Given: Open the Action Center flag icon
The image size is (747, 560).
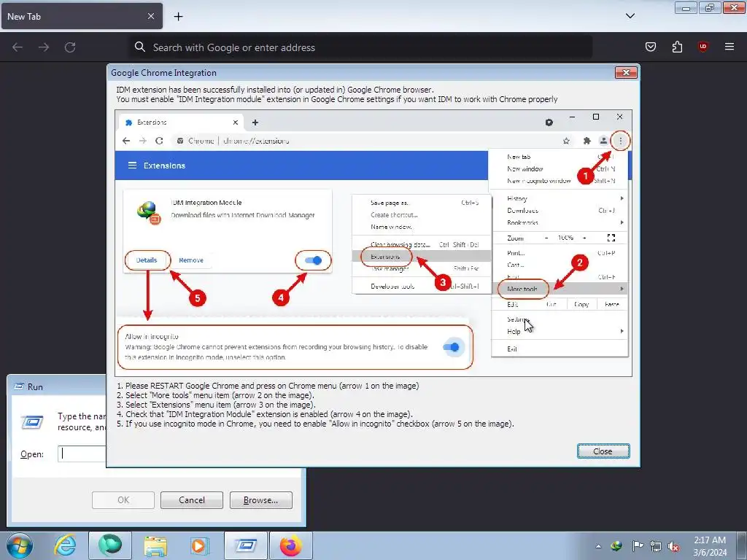Looking at the screenshot, I should [x=638, y=546].
